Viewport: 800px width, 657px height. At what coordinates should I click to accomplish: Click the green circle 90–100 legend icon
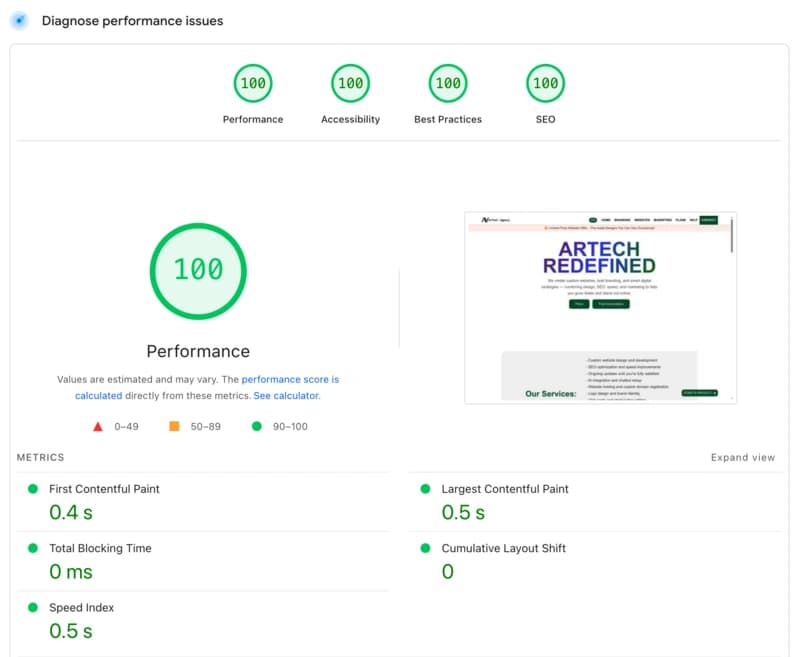(257, 426)
